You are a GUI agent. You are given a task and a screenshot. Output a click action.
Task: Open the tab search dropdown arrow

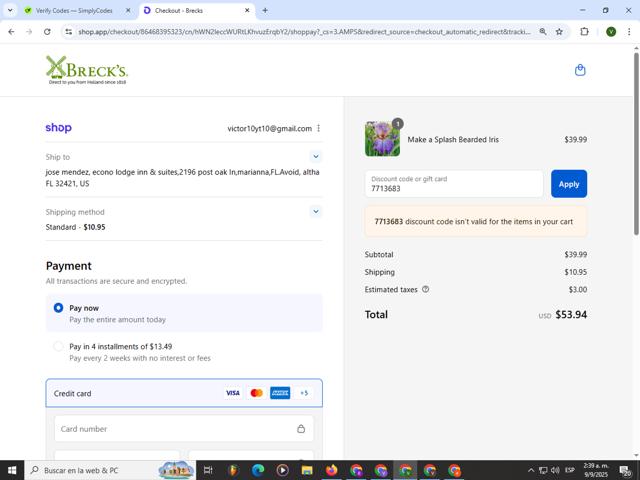[10, 11]
